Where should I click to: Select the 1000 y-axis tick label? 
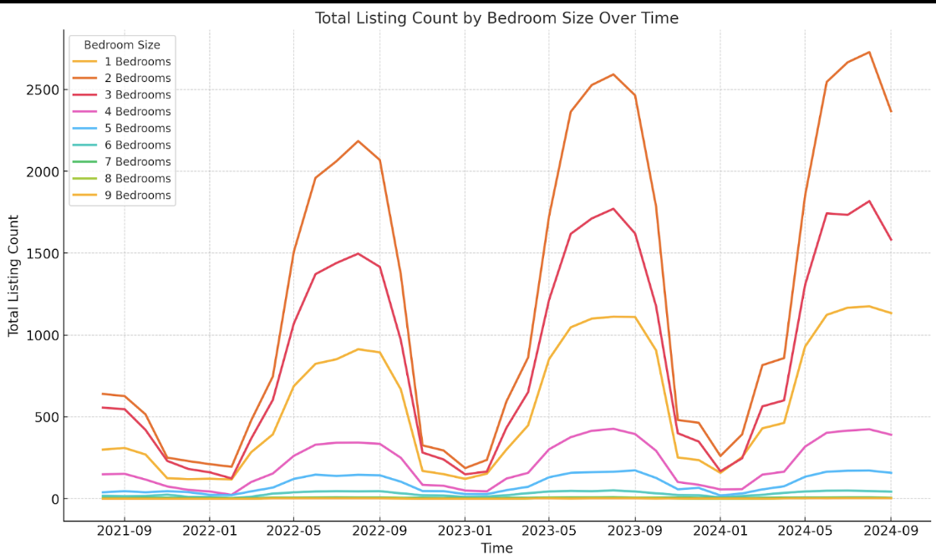coord(38,335)
